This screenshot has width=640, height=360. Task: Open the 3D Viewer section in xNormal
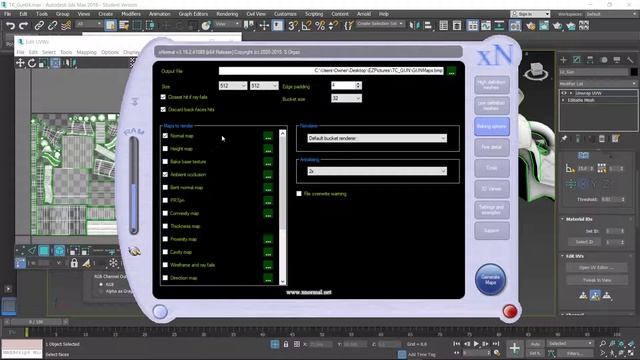click(492, 189)
